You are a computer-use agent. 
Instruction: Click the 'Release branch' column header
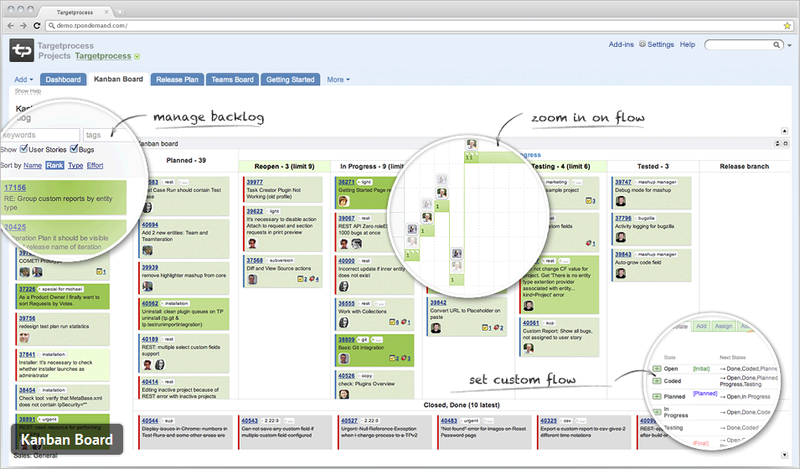tap(744, 166)
